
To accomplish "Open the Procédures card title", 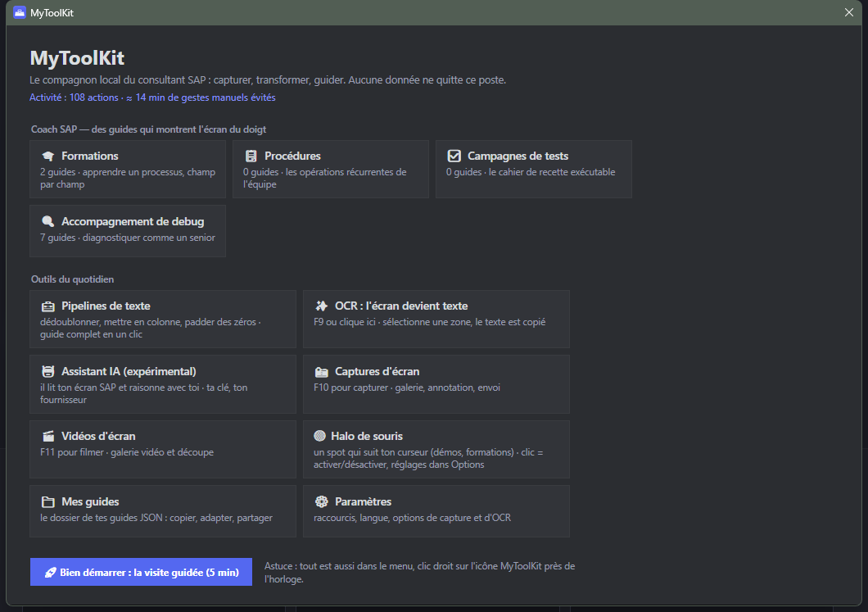I will coord(292,156).
